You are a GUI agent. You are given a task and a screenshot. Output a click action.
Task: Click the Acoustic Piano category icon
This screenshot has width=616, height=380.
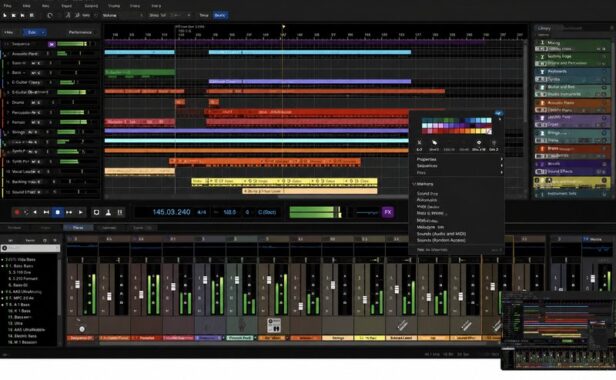click(x=542, y=103)
